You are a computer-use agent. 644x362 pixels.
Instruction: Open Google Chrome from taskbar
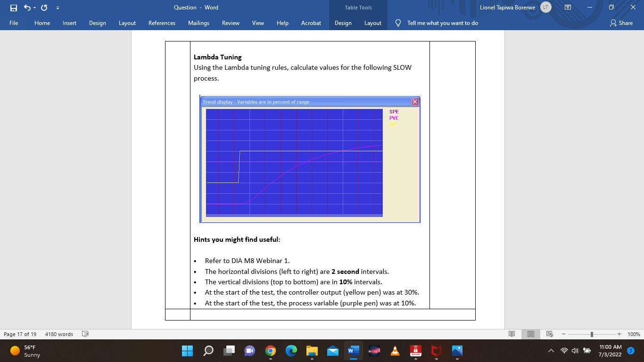coord(270,351)
